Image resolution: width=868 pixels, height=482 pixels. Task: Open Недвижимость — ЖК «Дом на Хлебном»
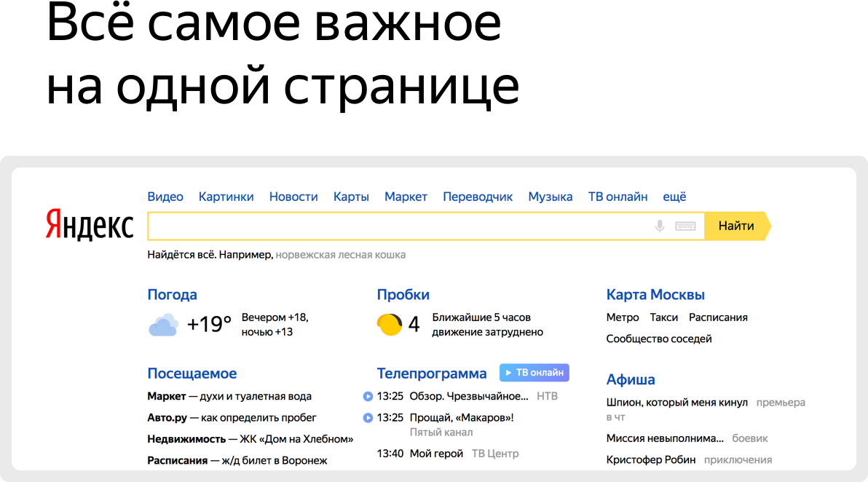tap(250, 439)
